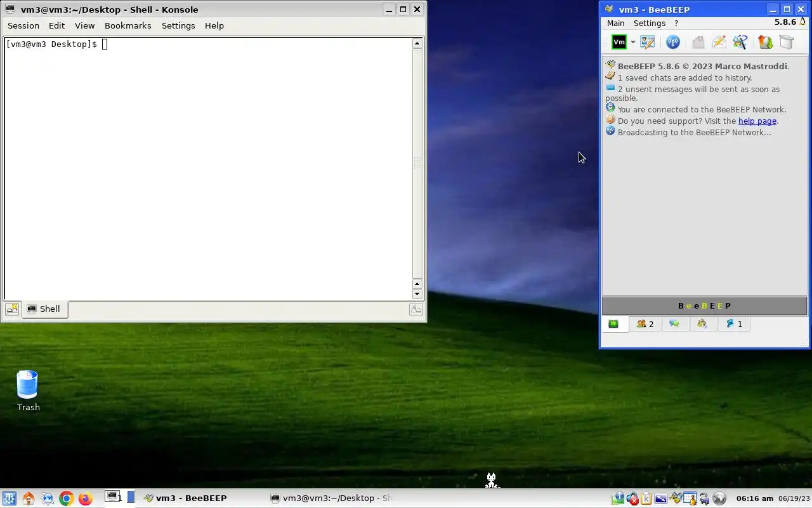Open the View menu in Konsole
This screenshot has height=508, width=812.
click(84, 25)
